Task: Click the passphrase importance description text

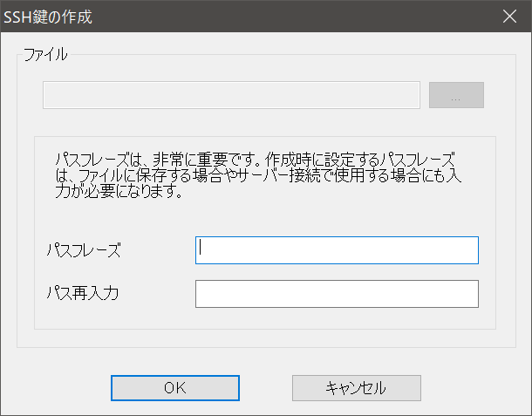Action: tap(258, 175)
